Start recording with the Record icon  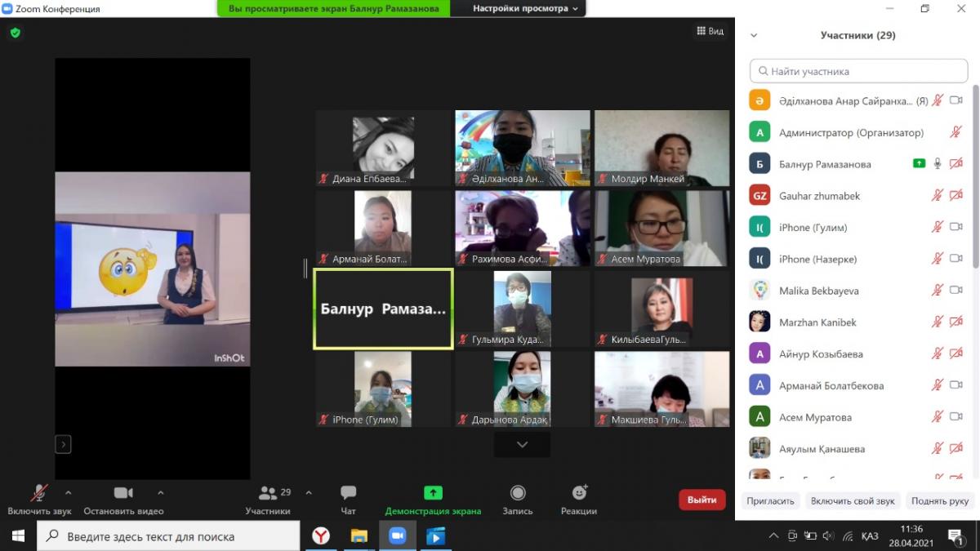(517, 493)
